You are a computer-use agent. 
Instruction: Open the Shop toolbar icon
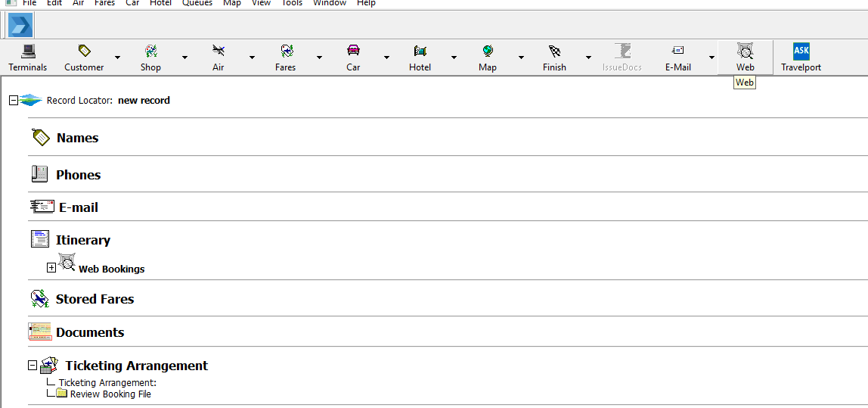tap(150, 51)
